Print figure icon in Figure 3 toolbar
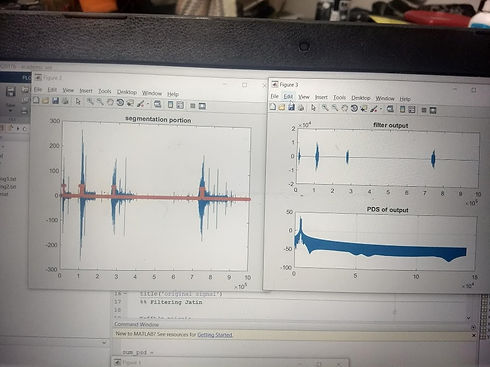 pos(301,107)
